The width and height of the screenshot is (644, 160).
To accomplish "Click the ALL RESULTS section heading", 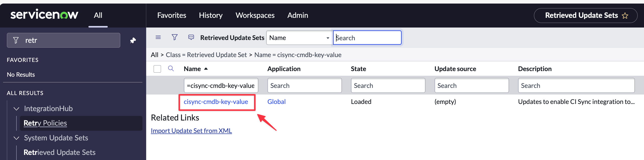I will [25, 93].
